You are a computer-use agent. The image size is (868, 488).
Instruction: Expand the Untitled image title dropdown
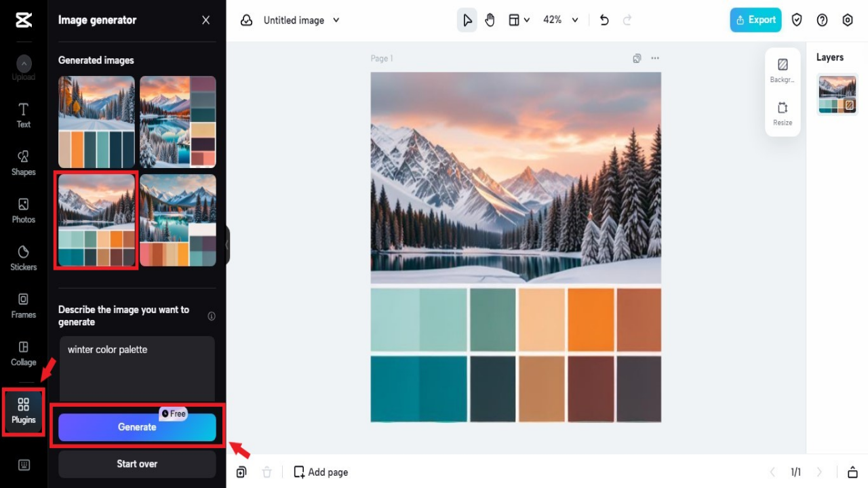tap(335, 20)
